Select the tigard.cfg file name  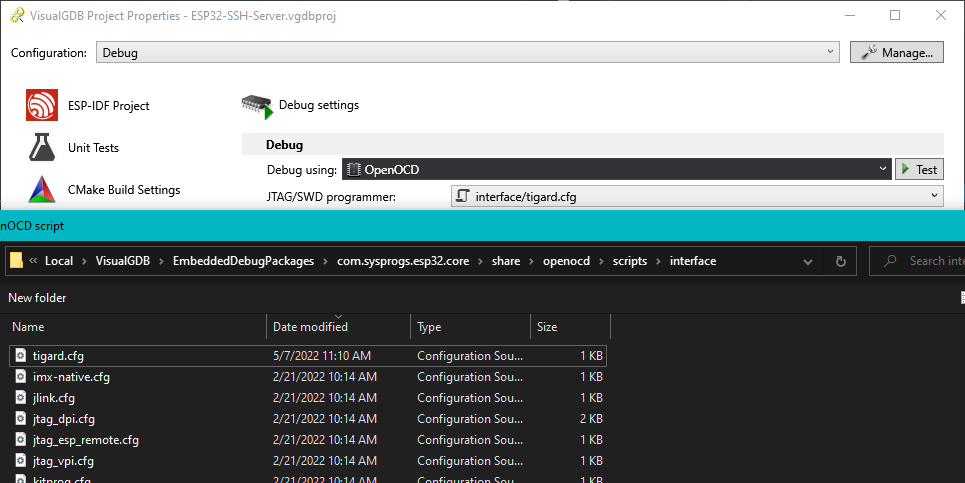pyautogui.click(x=58, y=356)
